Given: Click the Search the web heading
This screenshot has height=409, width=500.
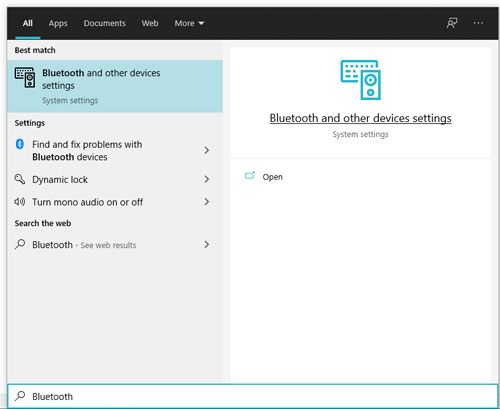Looking at the screenshot, I should 43,223.
